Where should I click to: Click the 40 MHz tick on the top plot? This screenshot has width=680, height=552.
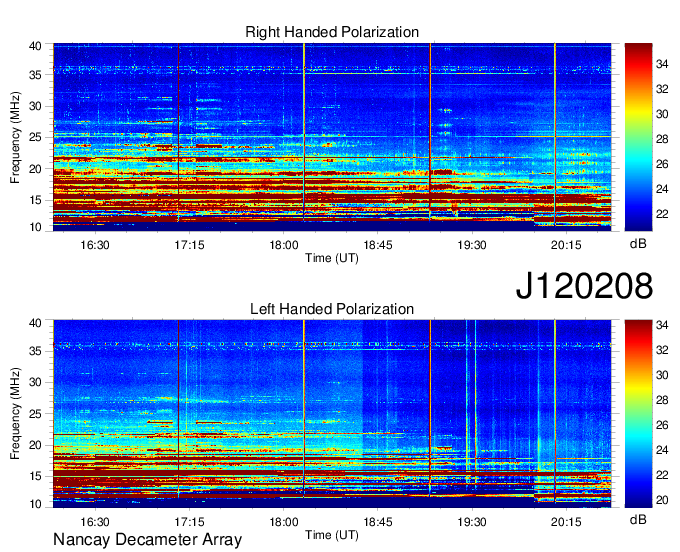coord(35,46)
